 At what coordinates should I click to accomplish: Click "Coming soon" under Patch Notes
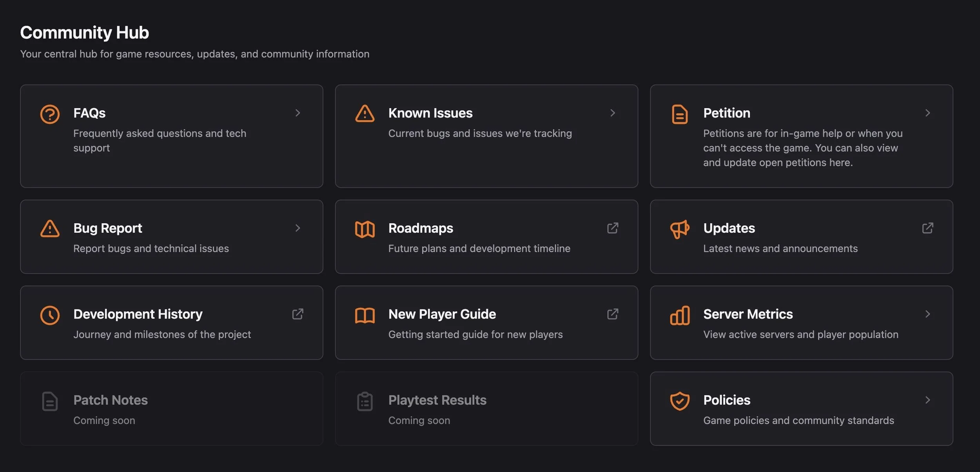pos(104,420)
